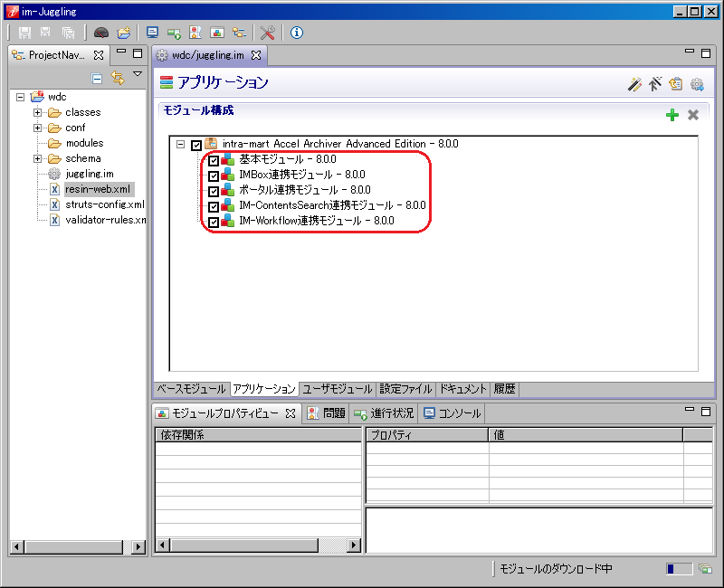Remove module with gray X icon
This screenshot has width=724, height=588.
(693, 115)
